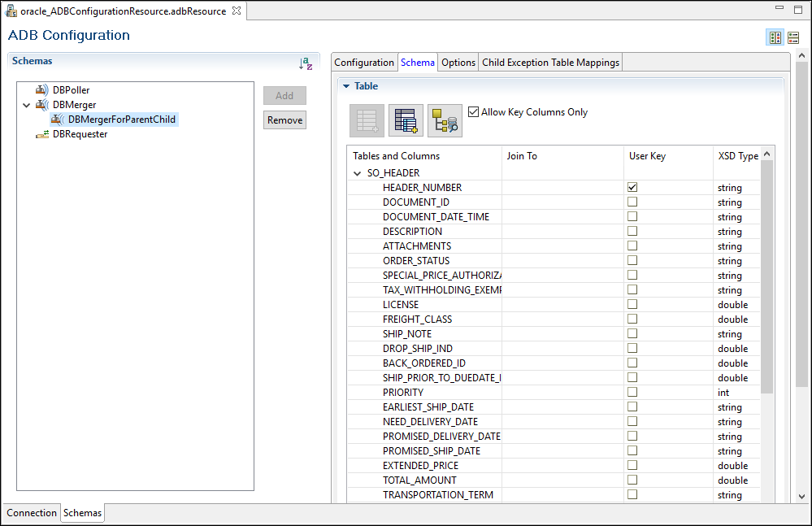
Task: Click the DBRequester schema icon
Action: tap(41, 134)
